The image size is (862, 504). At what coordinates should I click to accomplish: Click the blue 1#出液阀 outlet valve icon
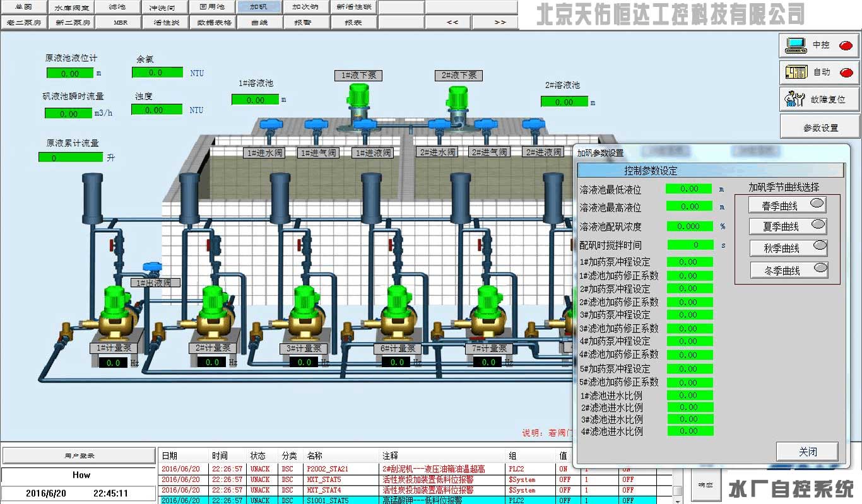pos(151,269)
